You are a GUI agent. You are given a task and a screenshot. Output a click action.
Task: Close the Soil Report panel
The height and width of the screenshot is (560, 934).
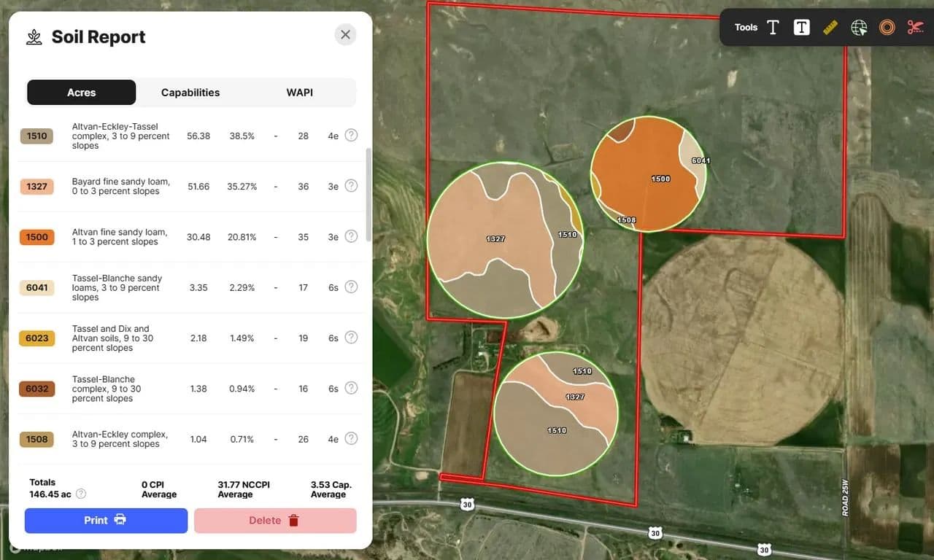345,34
